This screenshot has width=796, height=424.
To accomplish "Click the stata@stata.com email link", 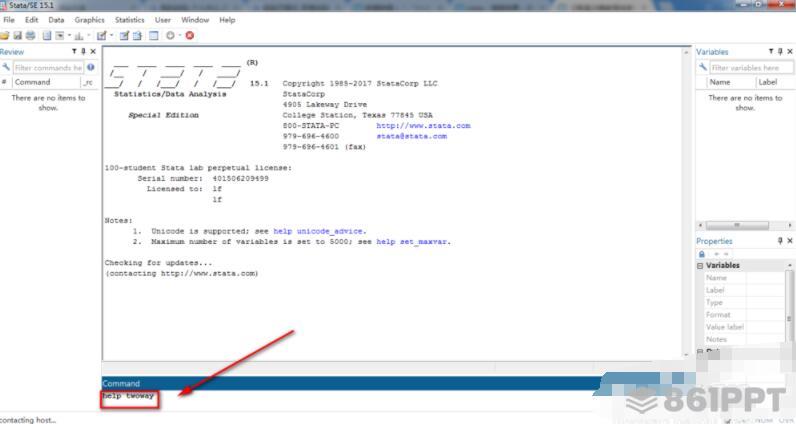I will (412, 136).
